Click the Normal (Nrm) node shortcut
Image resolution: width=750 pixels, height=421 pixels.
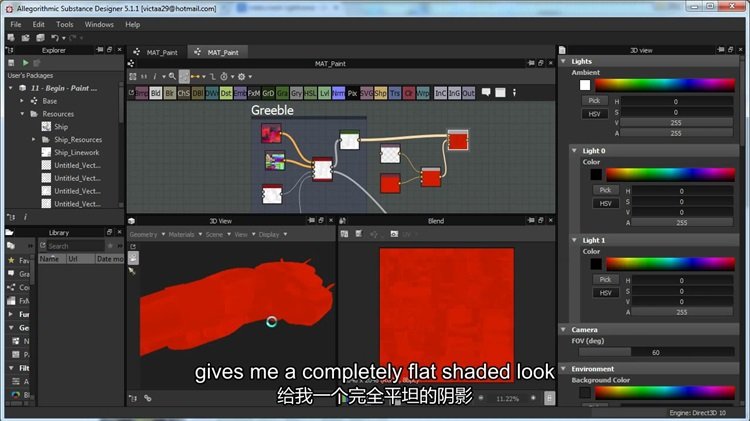coord(339,93)
